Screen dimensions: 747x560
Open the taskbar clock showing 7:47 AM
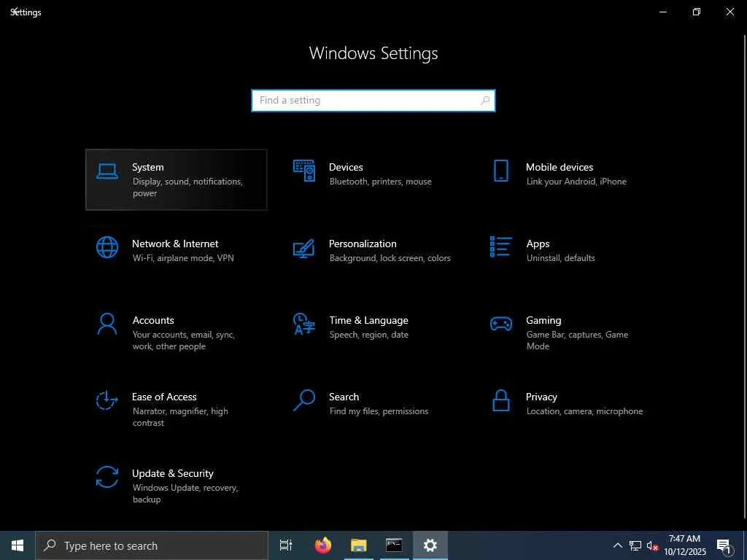tap(684, 545)
